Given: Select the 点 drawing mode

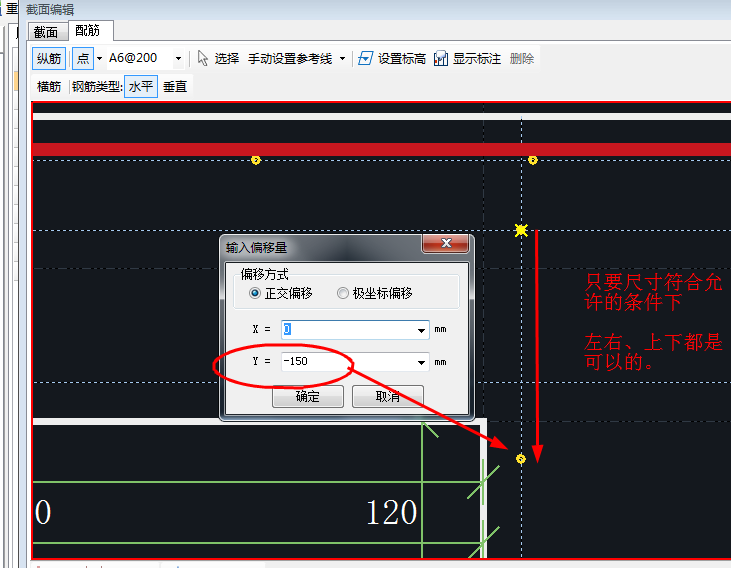Looking at the screenshot, I should tap(83, 59).
